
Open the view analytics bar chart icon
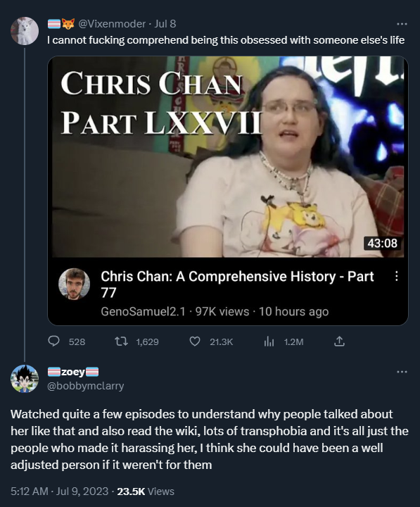pos(269,342)
